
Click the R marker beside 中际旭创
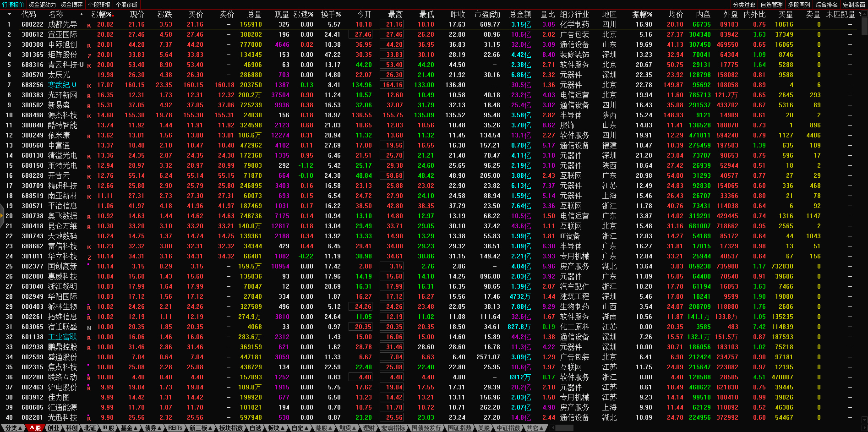(89, 45)
